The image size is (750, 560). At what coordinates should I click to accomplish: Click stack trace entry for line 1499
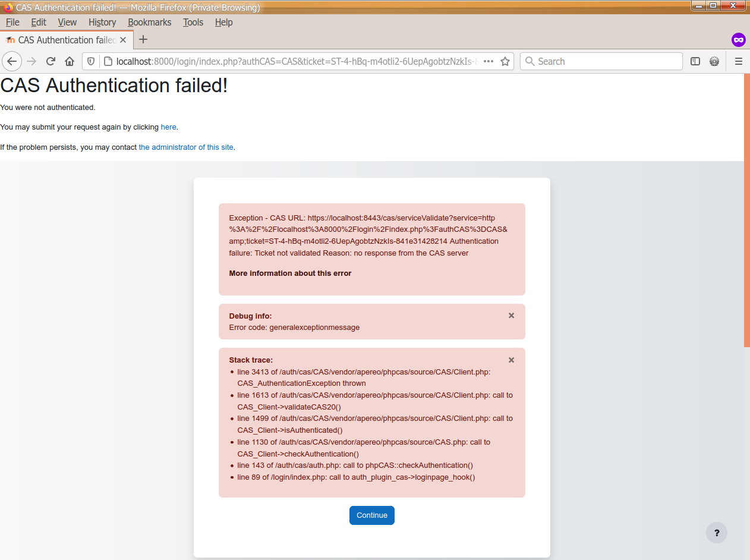(375, 424)
